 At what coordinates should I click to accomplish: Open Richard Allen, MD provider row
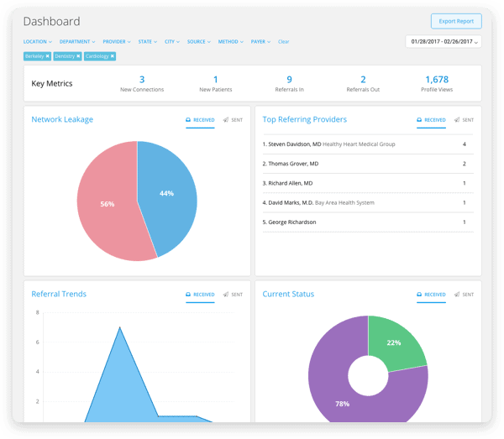[368, 183]
